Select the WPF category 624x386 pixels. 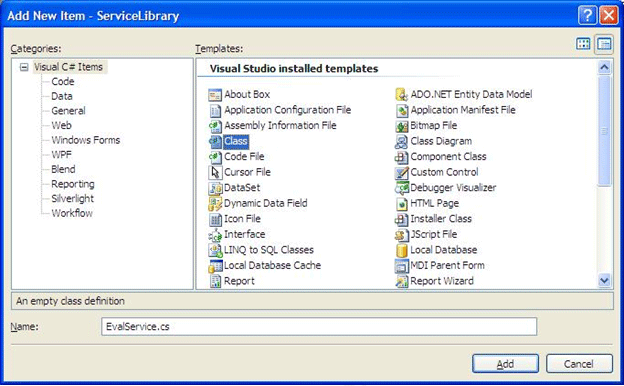click(61, 155)
